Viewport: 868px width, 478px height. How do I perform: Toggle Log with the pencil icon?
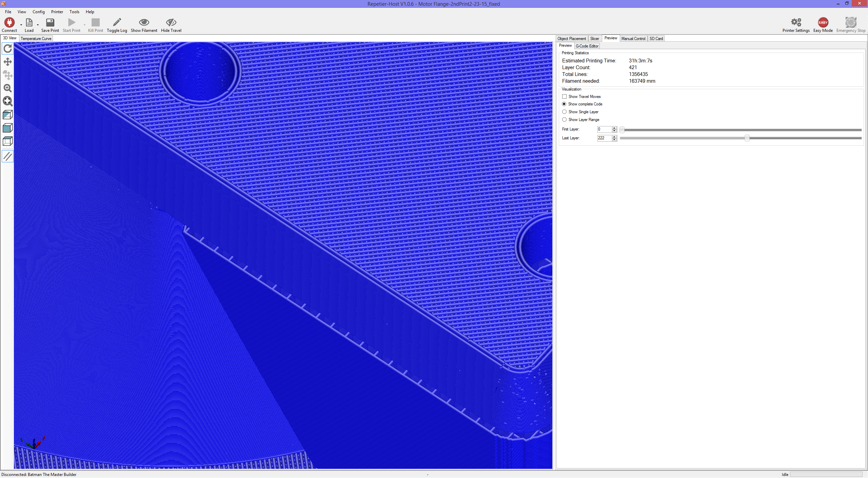point(117,23)
